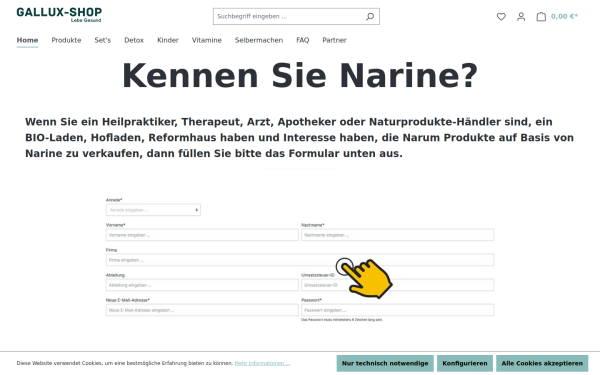The height and width of the screenshot is (375, 600).
Task: Open the FAQ menu item
Action: (302, 40)
